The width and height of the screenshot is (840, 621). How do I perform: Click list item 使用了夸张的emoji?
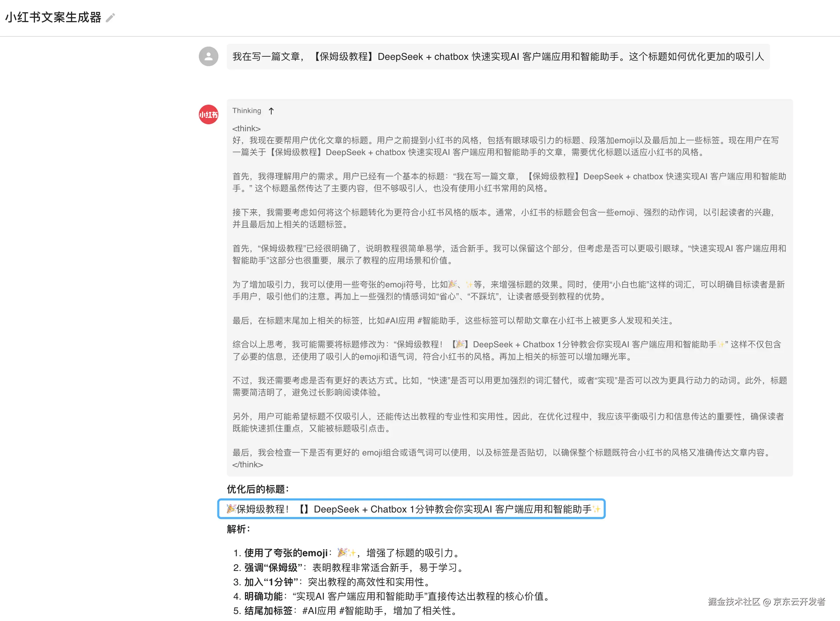pos(286,553)
